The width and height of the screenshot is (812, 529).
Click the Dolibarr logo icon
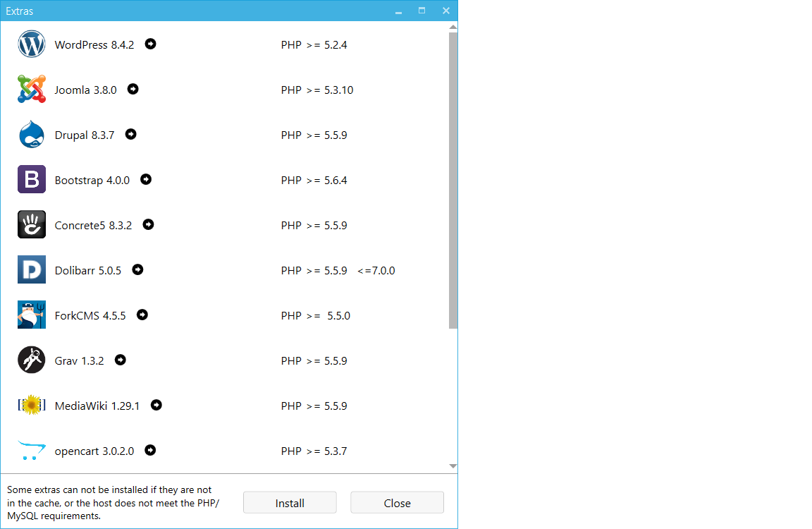[x=32, y=269]
